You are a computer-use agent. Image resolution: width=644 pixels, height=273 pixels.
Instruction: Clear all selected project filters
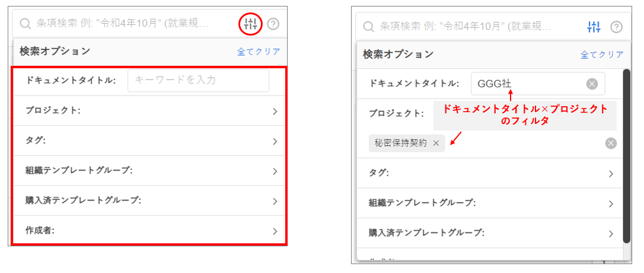click(611, 143)
